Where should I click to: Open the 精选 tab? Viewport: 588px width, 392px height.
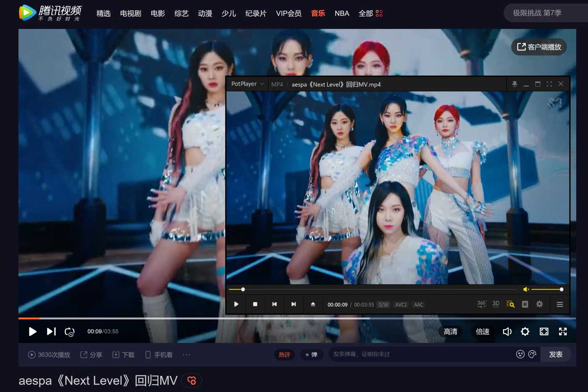(103, 13)
